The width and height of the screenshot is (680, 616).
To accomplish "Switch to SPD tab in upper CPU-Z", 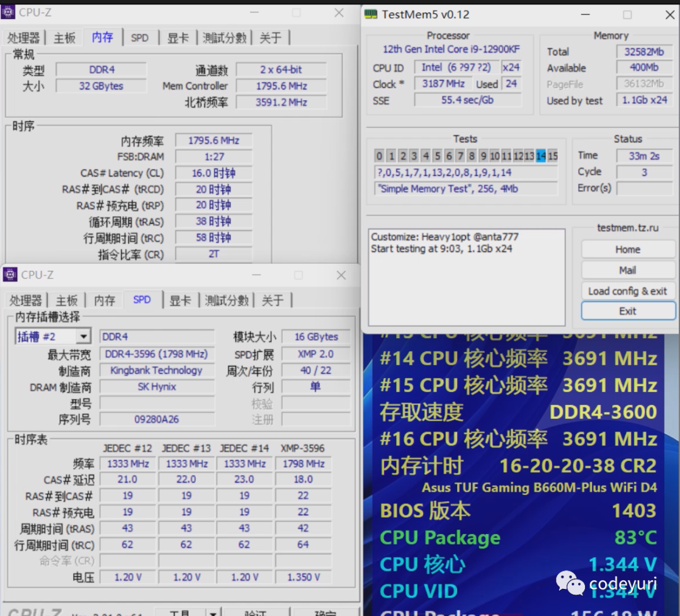I will pyautogui.click(x=140, y=38).
